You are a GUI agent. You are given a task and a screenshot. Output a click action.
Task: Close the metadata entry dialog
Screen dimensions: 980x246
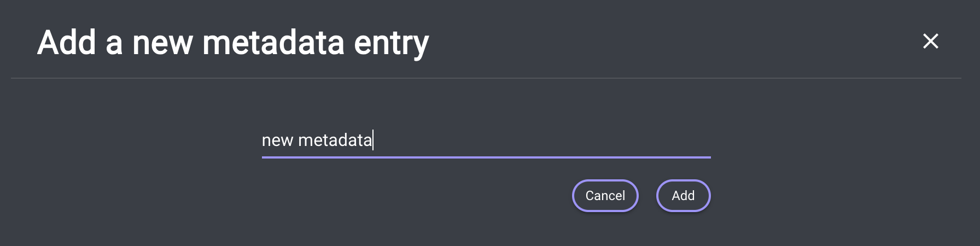coord(930,41)
